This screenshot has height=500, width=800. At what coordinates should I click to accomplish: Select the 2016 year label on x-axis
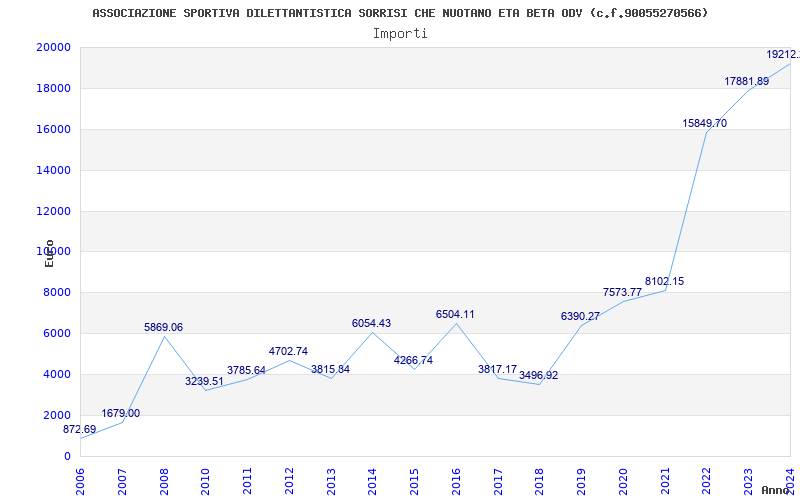456,479
